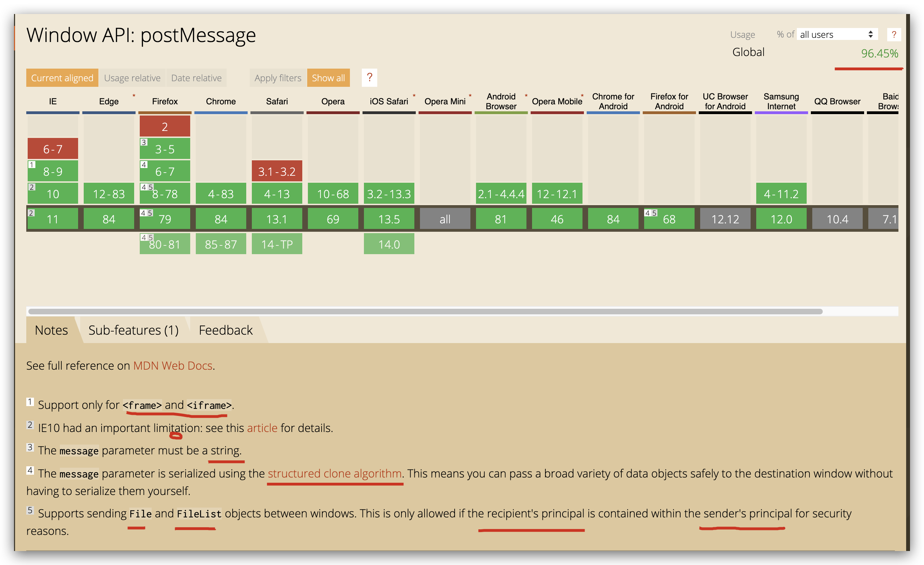Open the usage help question mark icon
This screenshot has width=924, height=565.
pyautogui.click(x=894, y=34)
